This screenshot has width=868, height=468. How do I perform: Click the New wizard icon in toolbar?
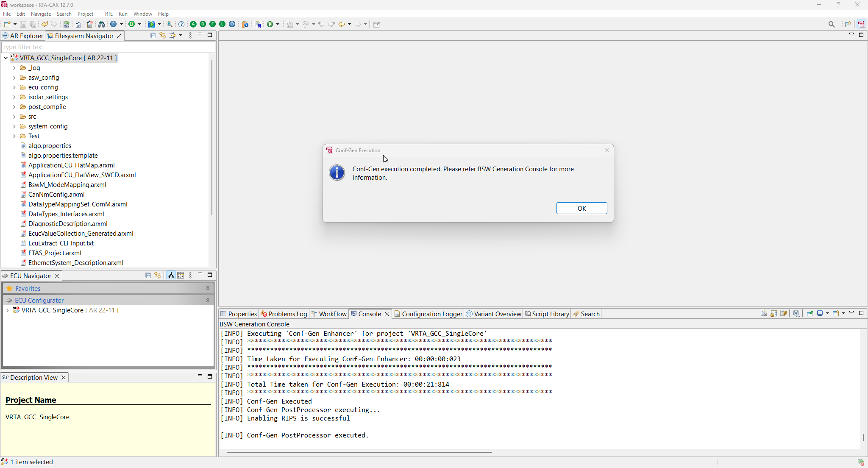[7, 24]
